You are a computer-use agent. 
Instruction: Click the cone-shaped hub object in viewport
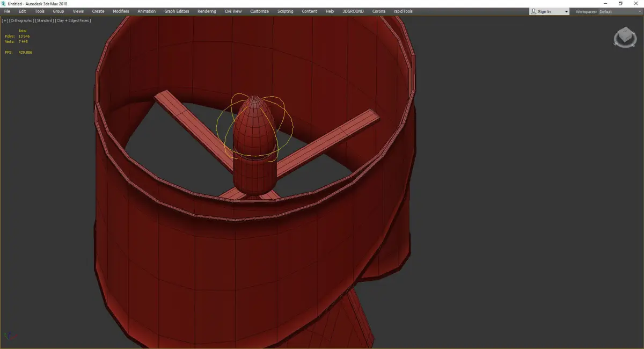click(x=255, y=126)
